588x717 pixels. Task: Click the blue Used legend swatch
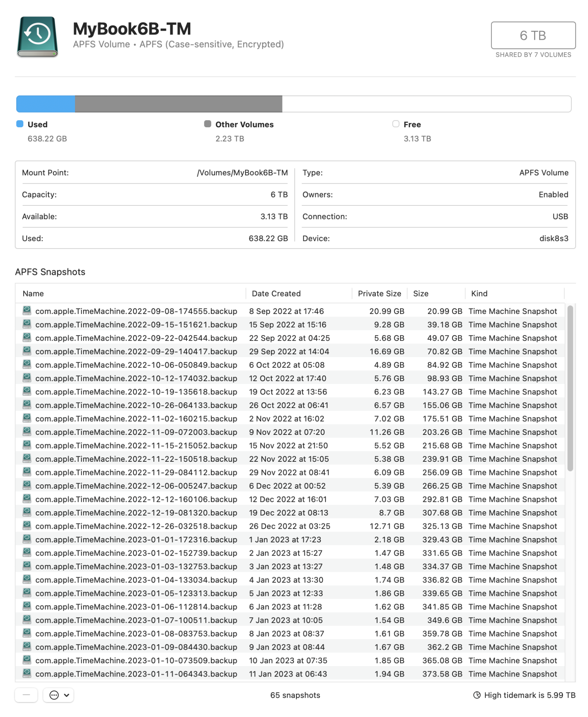(x=19, y=124)
